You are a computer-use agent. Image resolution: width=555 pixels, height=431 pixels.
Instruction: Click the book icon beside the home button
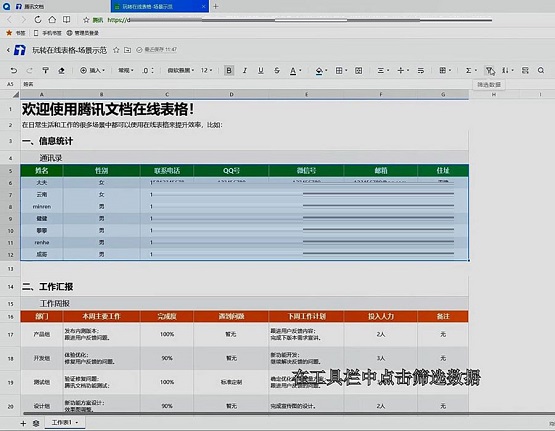pos(66,20)
